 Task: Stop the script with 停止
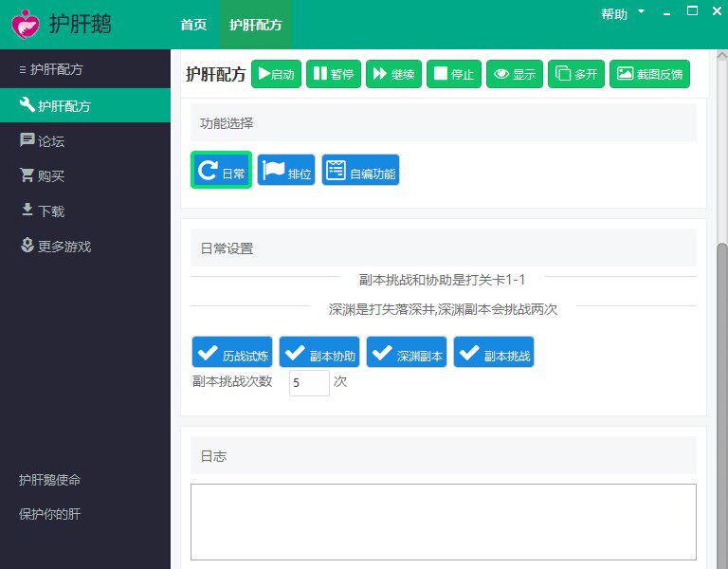(453, 74)
